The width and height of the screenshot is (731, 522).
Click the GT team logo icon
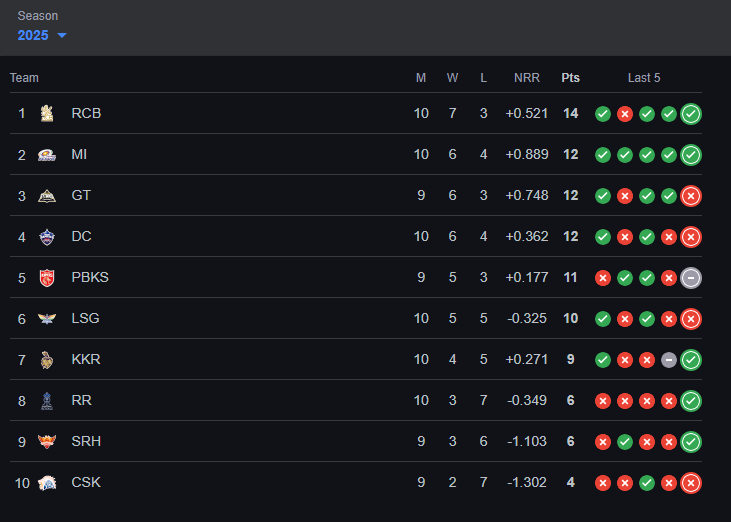pos(47,196)
